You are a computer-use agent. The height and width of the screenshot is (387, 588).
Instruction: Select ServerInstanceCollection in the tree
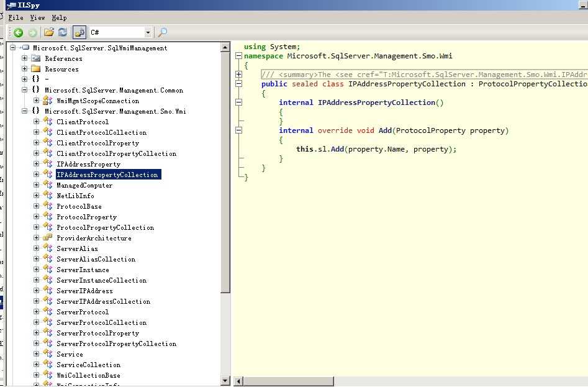pyautogui.click(x=102, y=280)
